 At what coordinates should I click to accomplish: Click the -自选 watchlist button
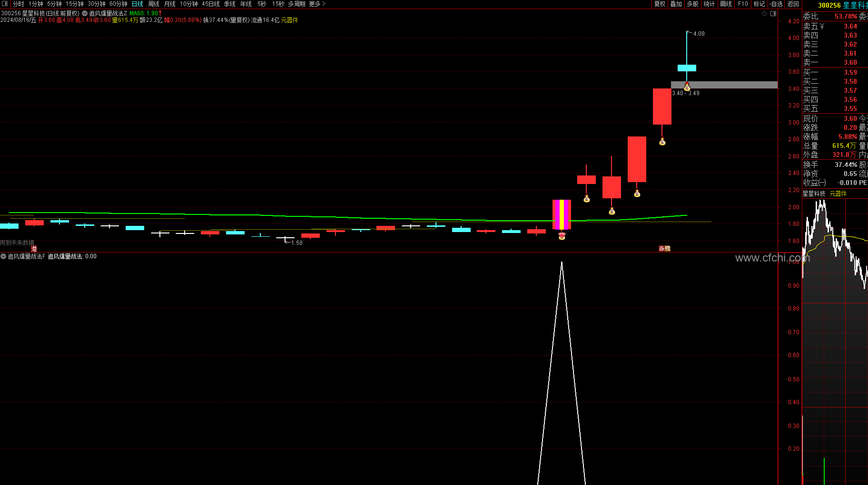pos(777,4)
